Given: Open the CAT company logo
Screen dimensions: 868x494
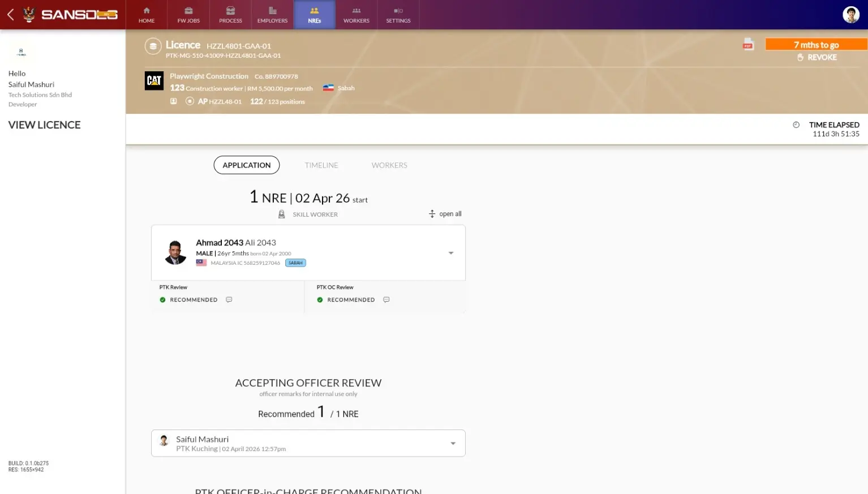Looking at the screenshot, I should coord(154,81).
